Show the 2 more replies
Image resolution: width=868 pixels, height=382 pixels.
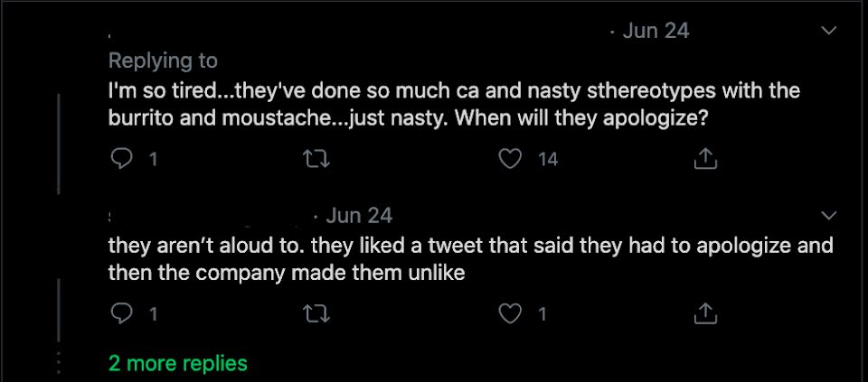pyautogui.click(x=177, y=363)
